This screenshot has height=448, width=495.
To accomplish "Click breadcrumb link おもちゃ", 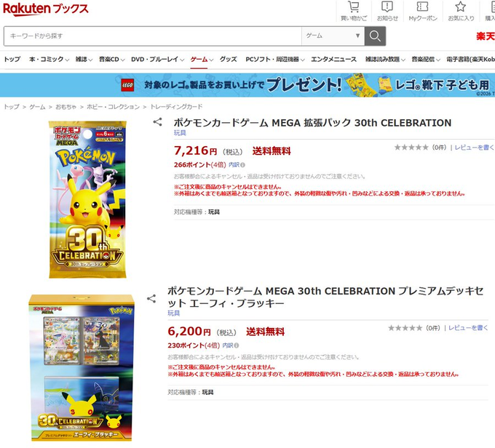I will coord(66,107).
